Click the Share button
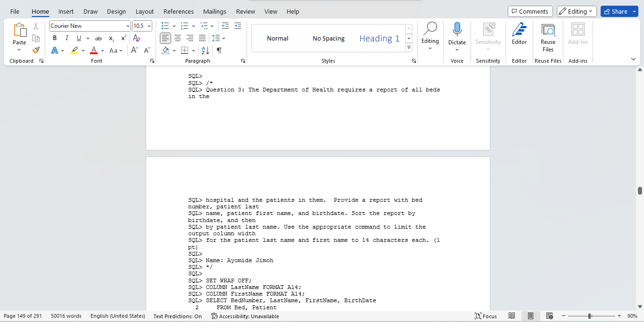The image size is (644, 322). (x=619, y=11)
